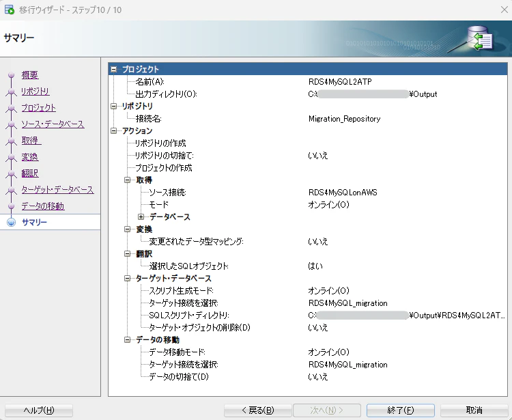The height and width of the screenshot is (420, 512).
Task: Select the モード row under 取得
Action: pyautogui.click(x=308, y=205)
